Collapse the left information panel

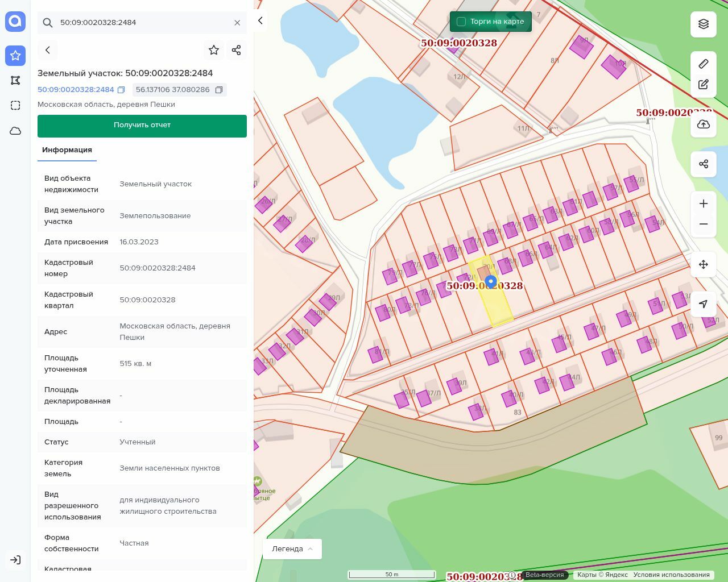click(x=260, y=21)
